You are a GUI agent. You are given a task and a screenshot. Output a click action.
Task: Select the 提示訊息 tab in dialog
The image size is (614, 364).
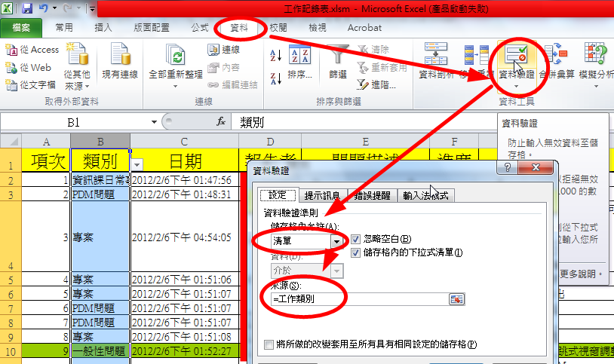click(x=322, y=195)
